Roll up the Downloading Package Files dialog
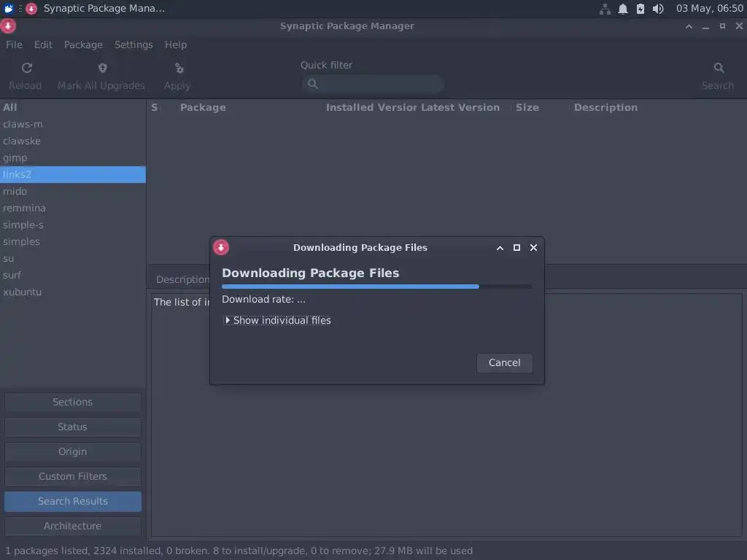The height and width of the screenshot is (560, 747). click(500, 248)
